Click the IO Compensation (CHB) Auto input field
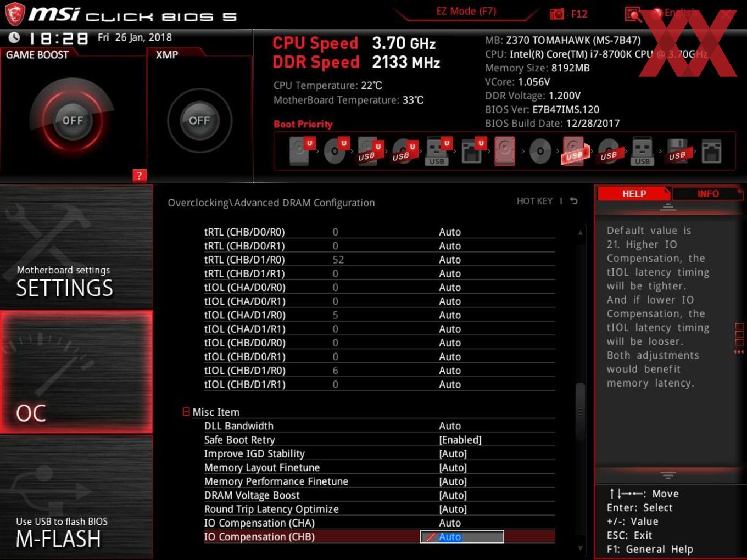Screen dimensions: 747x560 (462, 537)
